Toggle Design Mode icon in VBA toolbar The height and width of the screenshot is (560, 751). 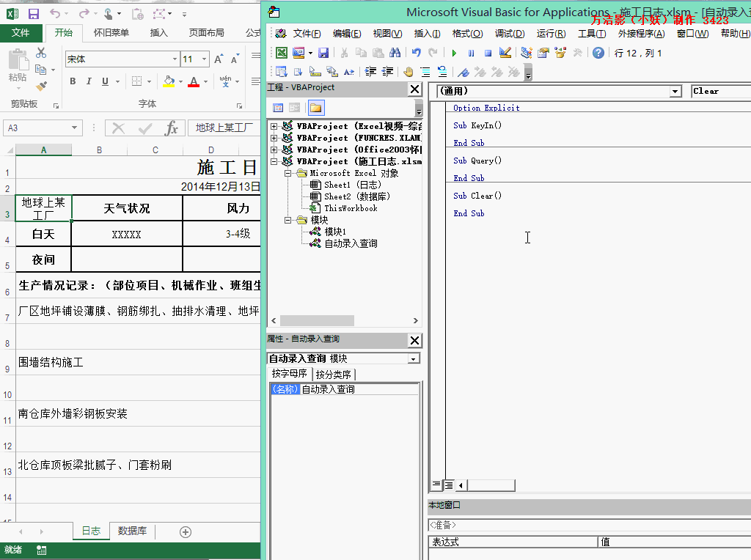(x=505, y=53)
